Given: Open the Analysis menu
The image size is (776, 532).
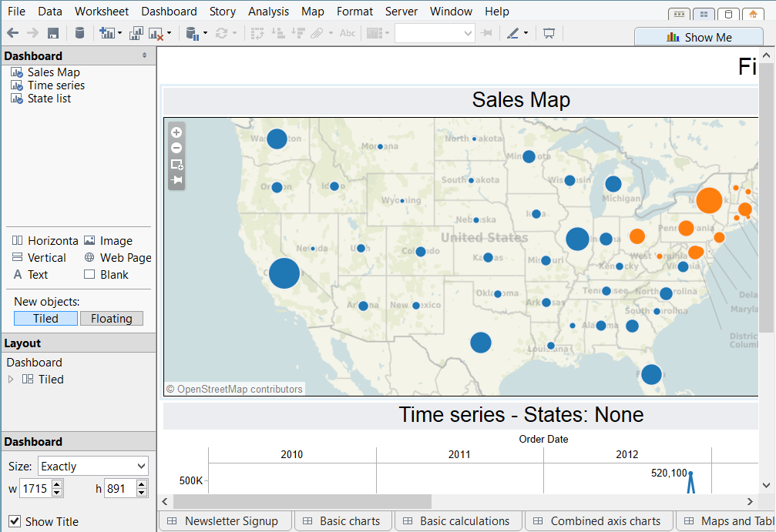Looking at the screenshot, I should pyautogui.click(x=268, y=12).
